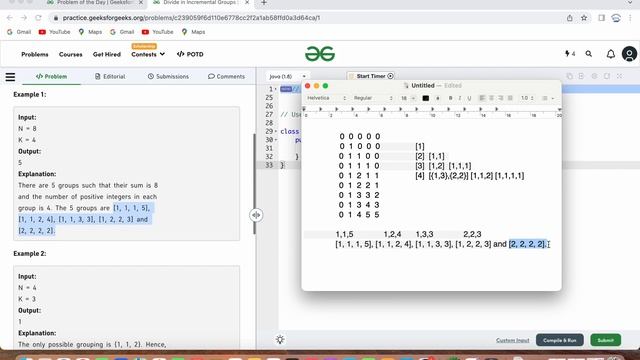Open the browser tab search chevron
The image size is (640, 360).
click(630, 3)
